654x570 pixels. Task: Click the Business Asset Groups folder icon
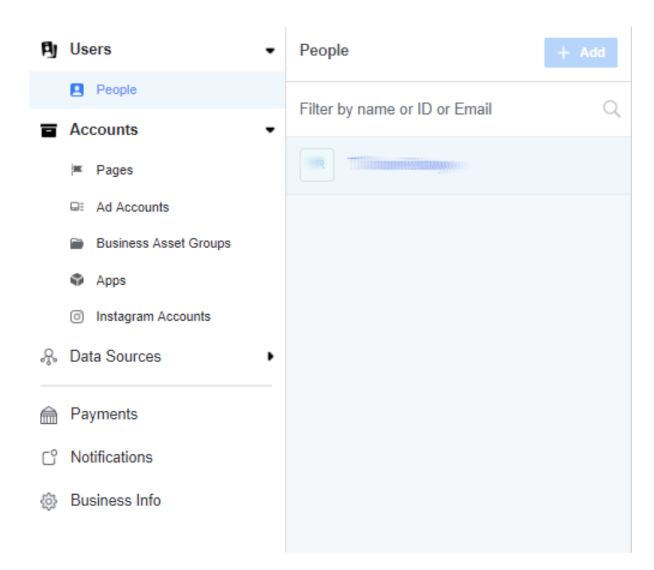click(77, 244)
